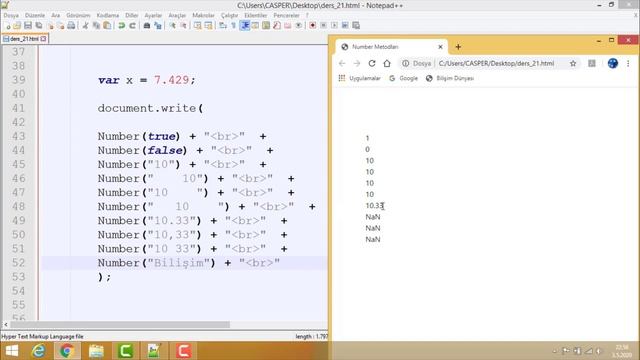Click the Save All toolbar icon
This screenshot has height=360, width=640.
[x=39, y=25]
